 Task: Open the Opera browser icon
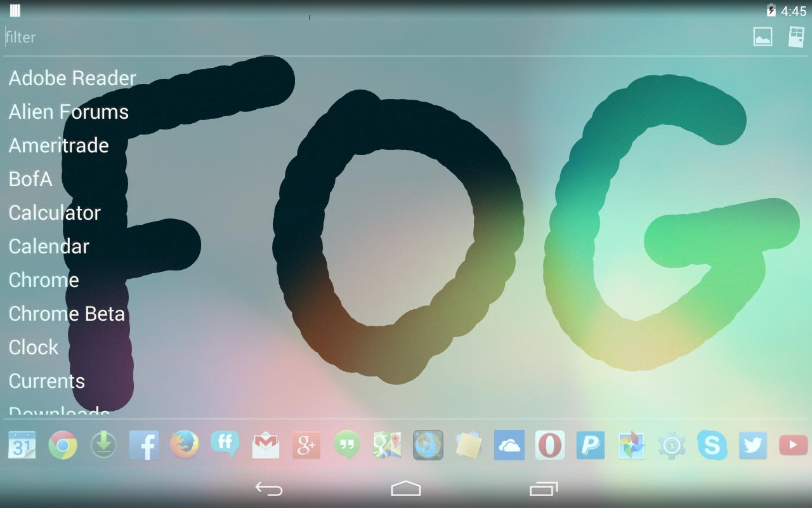point(549,445)
